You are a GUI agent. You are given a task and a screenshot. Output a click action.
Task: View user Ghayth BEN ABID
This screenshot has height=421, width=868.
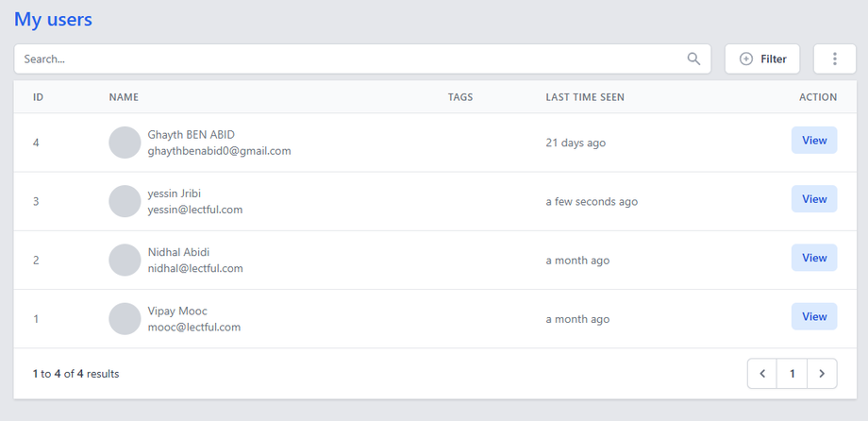813,141
